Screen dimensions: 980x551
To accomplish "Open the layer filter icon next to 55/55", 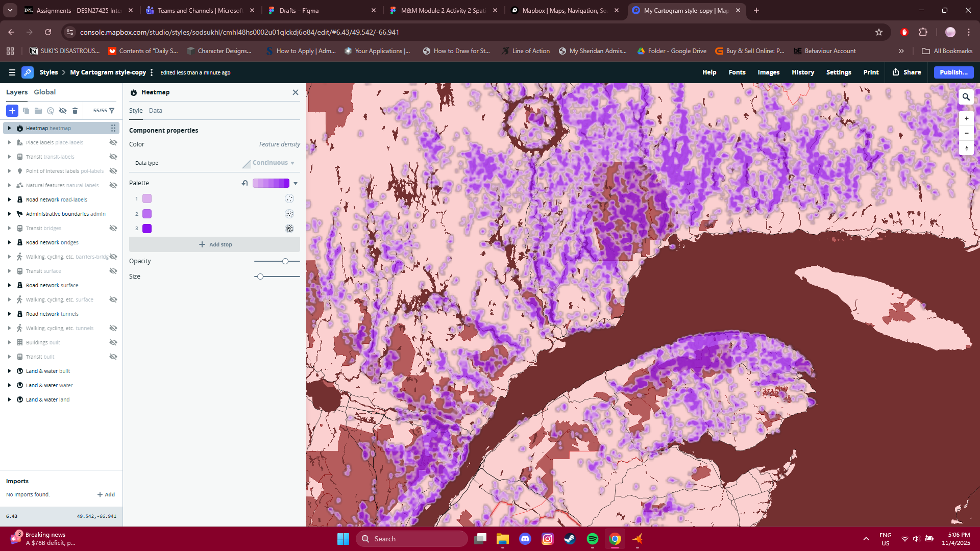I will tap(112, 111).
